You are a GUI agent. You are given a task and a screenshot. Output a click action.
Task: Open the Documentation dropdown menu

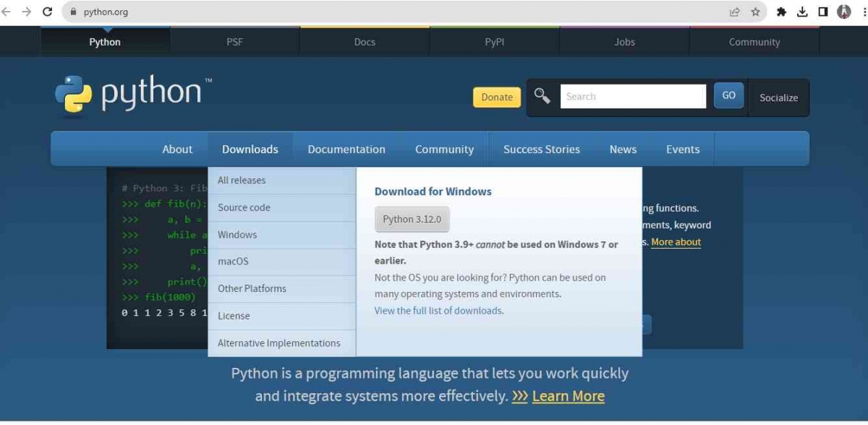pos(346,149)
